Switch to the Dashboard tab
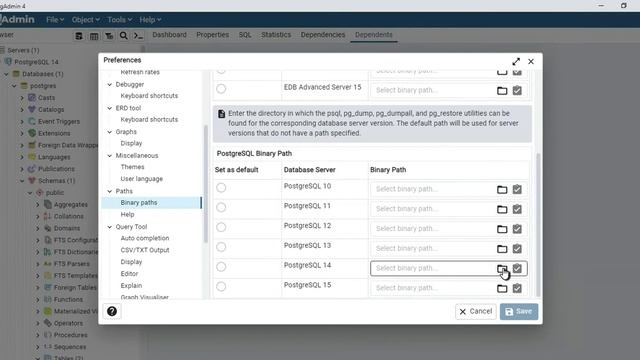640x360 pixels. click(x=169, y=35)
